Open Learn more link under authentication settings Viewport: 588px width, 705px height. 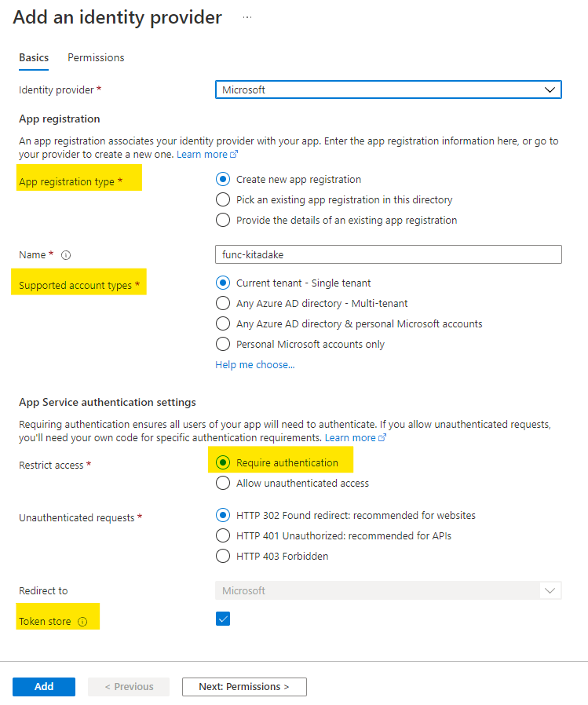tap(356, 437)
